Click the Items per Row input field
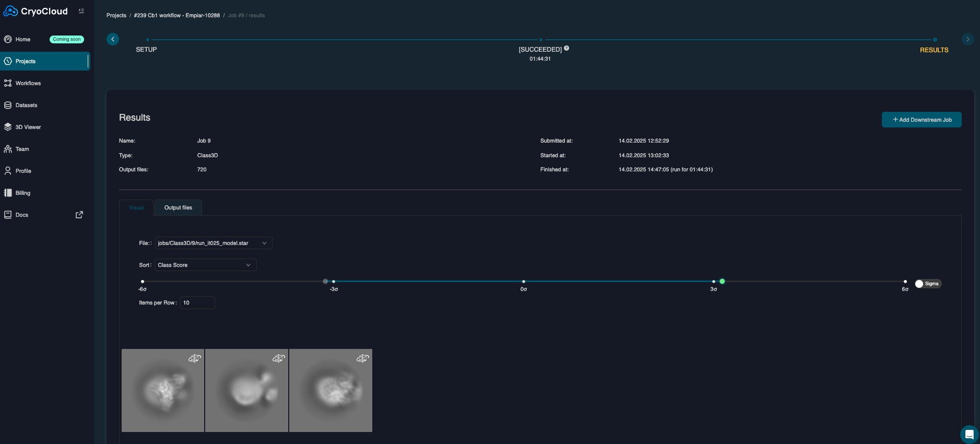Viewport: 980px width, 444px height. [197, 302]
